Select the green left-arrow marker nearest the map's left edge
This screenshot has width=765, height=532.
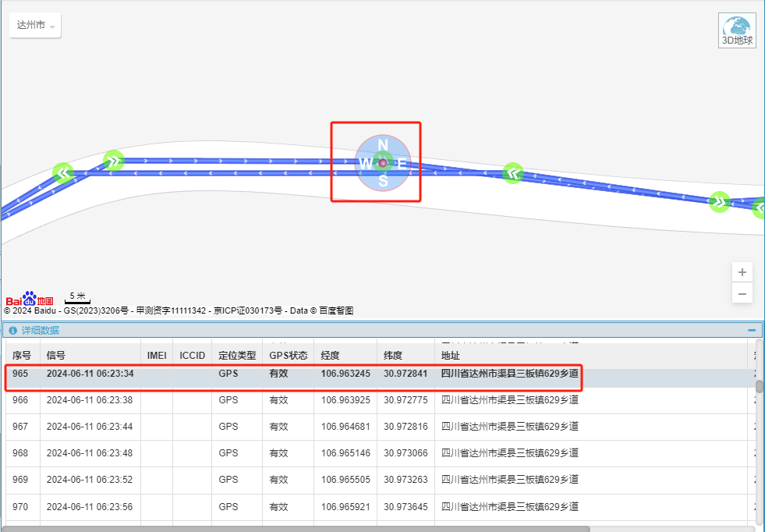tap(63, 172)
